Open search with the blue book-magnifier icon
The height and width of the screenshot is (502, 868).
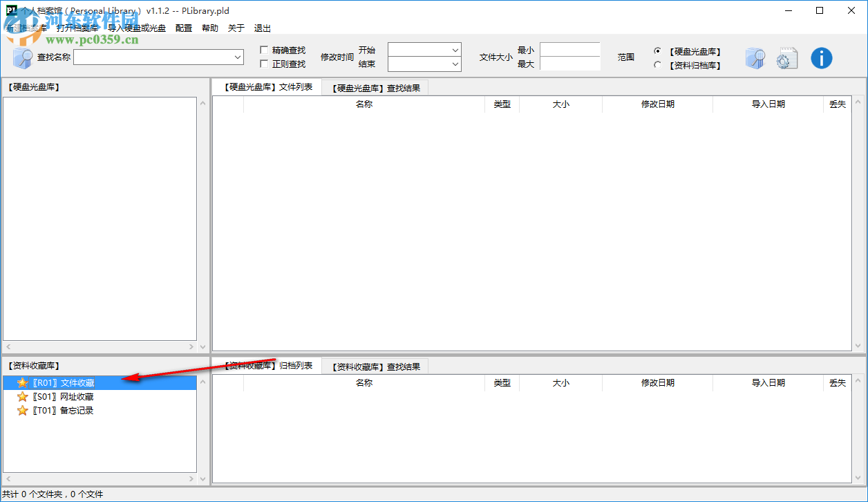[755, 58]
